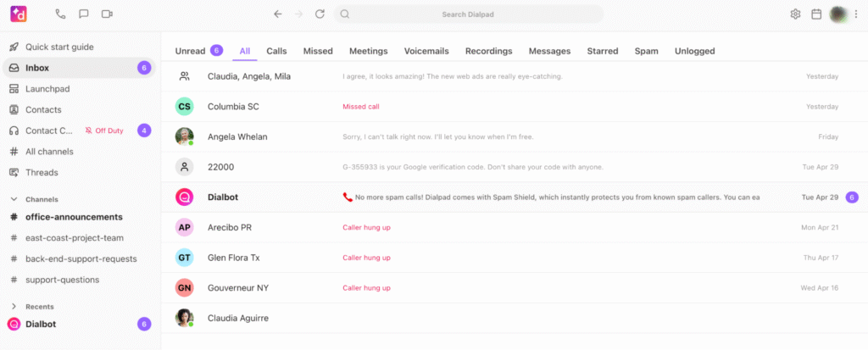Open Quick start guide in sidebar

coord(59,47)
